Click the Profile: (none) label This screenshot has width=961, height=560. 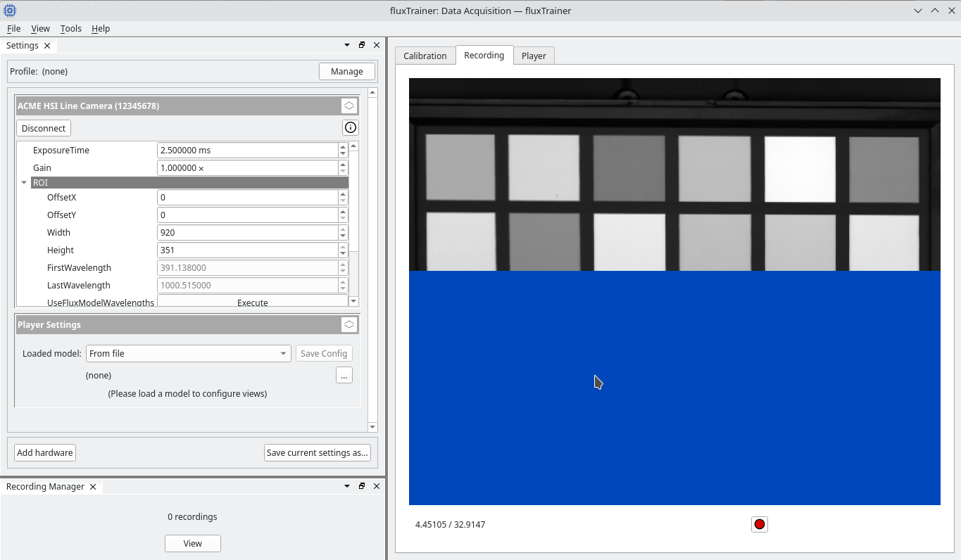39,71
